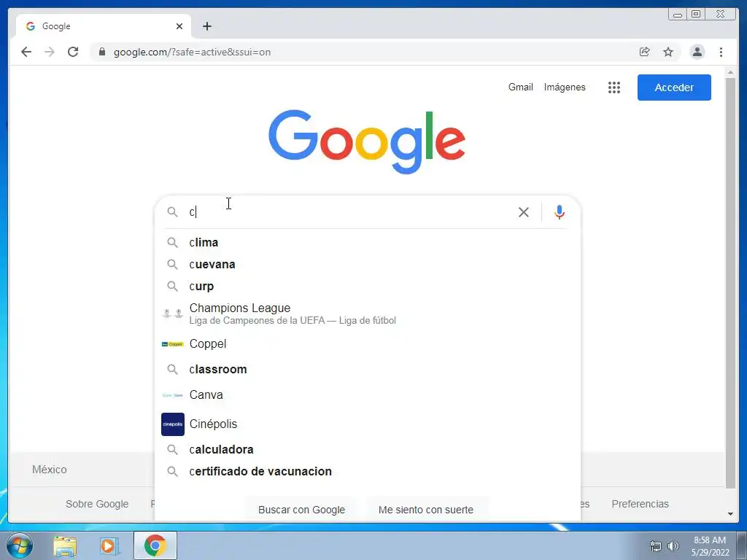Click the 'México' footer text
The image size is (747, 560).
pos(50,470)
